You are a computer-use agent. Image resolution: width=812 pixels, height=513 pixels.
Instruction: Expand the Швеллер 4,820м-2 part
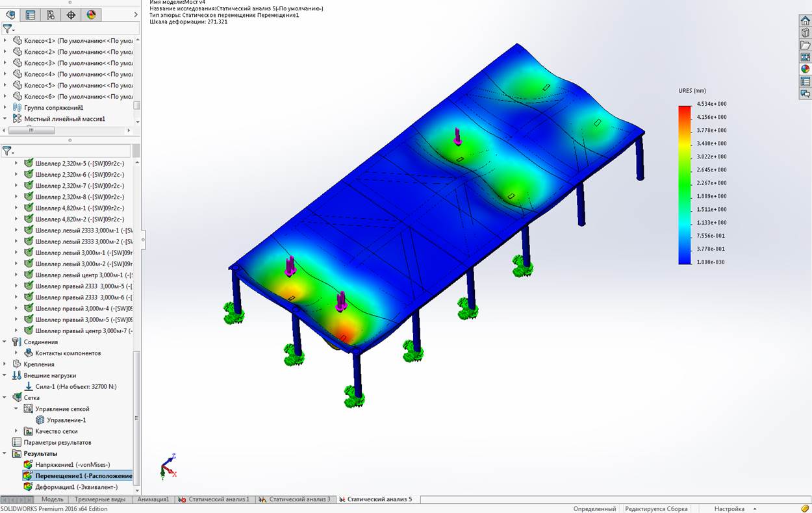pos(17,219)
